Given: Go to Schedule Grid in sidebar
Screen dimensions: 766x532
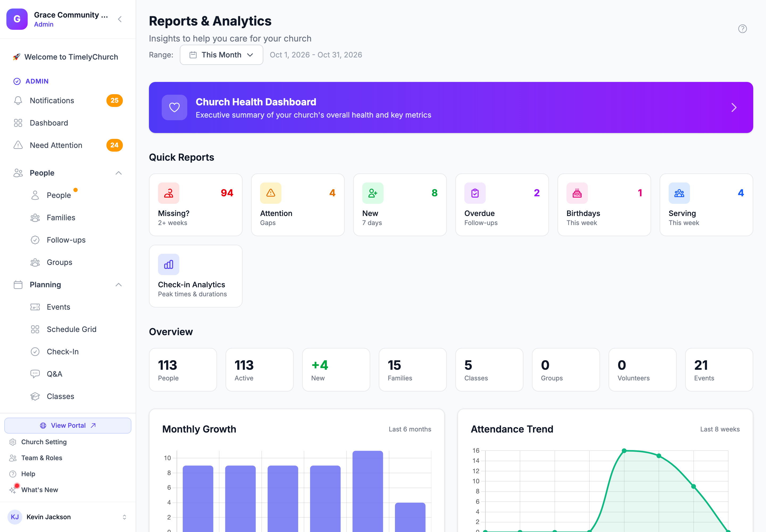Looking at the screenshot, I should pyautogui.click(x=71, y=329).
